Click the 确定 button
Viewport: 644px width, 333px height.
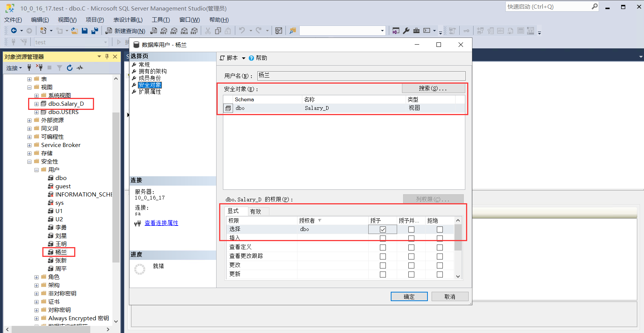pos(409,297)
